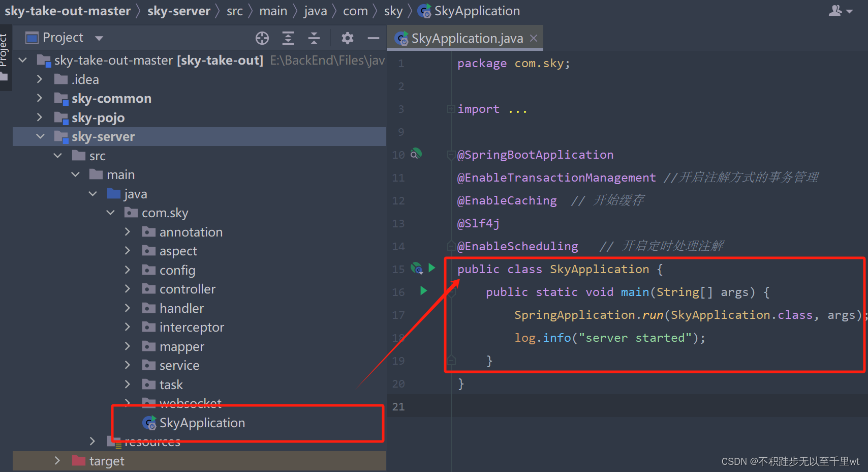The width and height of the screenshot is (868, 472).
Task: Expand the sky-pojo module
Action: (40, 117)
